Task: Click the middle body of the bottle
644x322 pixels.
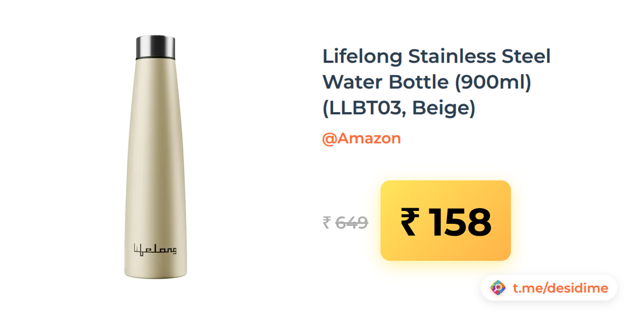Action: pos(156,161)
